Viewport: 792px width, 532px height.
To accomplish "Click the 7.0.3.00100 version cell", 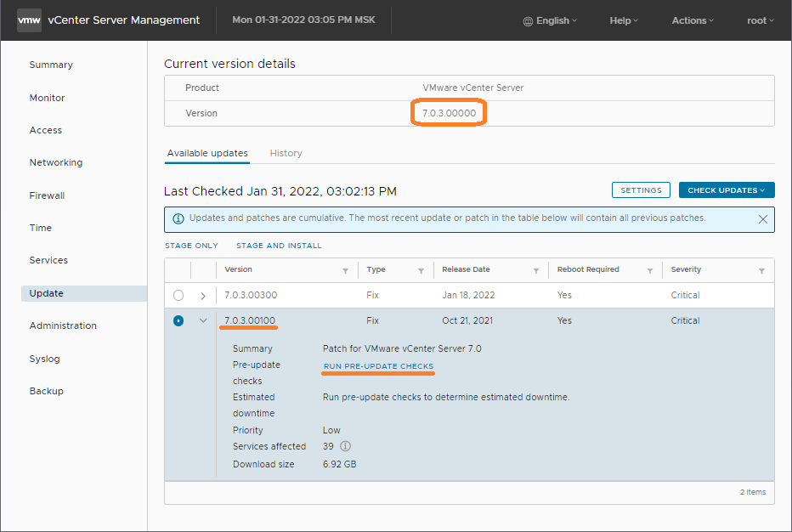I will (250, 320).
